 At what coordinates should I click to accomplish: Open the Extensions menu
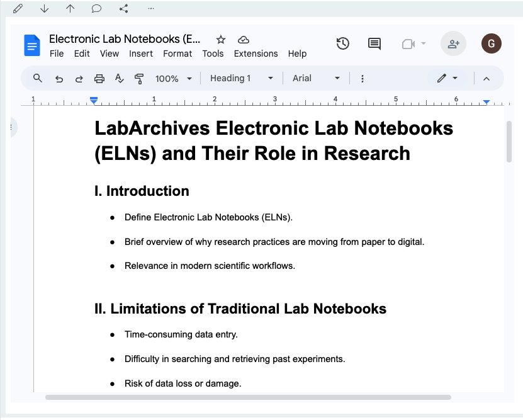pyautogui.click(x=256, y=54)
